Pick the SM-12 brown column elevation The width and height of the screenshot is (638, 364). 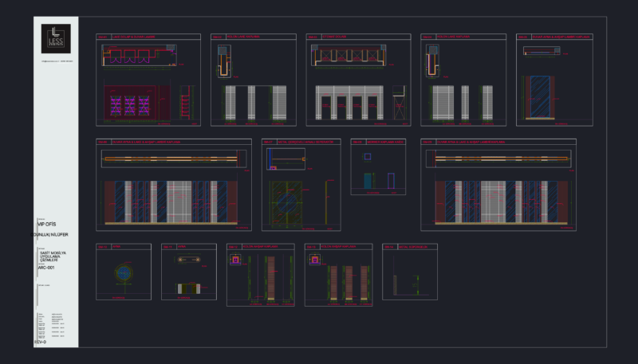(x=271, y=278)
